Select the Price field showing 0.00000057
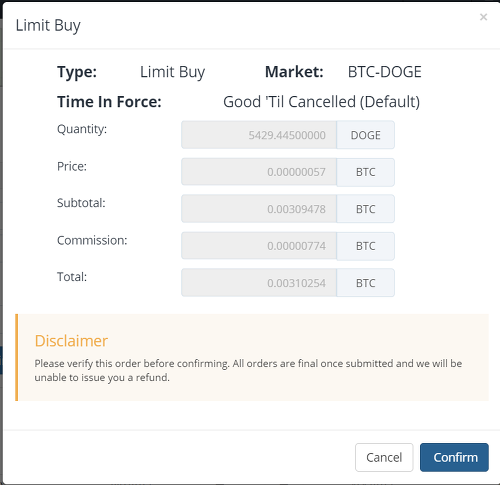The height and width of the screenshot is (485, 500). pos(259,172)
